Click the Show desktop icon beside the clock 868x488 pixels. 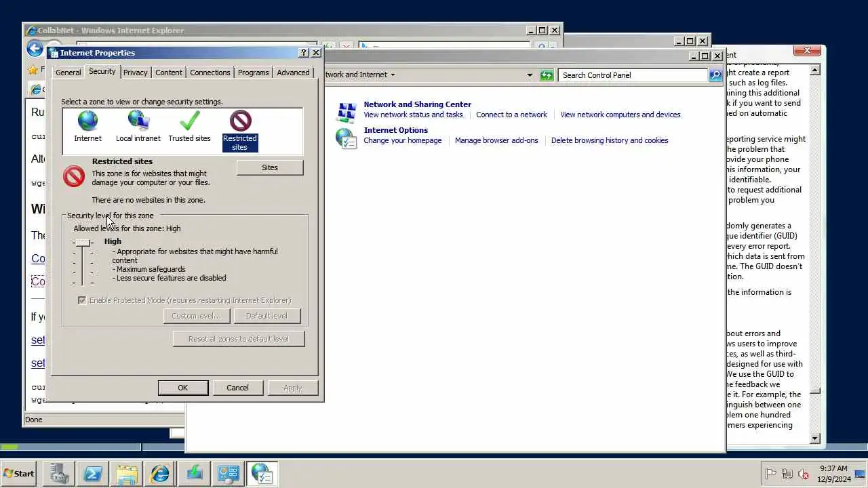tap(860, 474)
